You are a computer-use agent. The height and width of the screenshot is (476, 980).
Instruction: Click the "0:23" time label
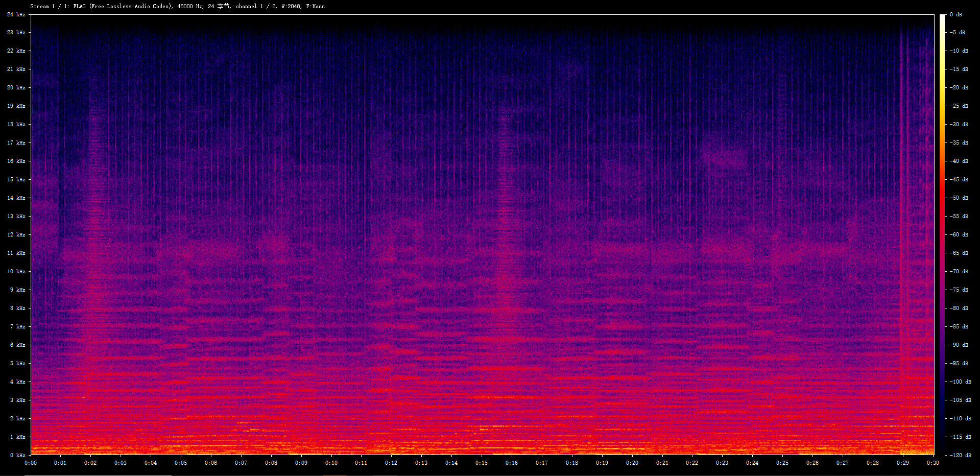(x=722, y=463)
